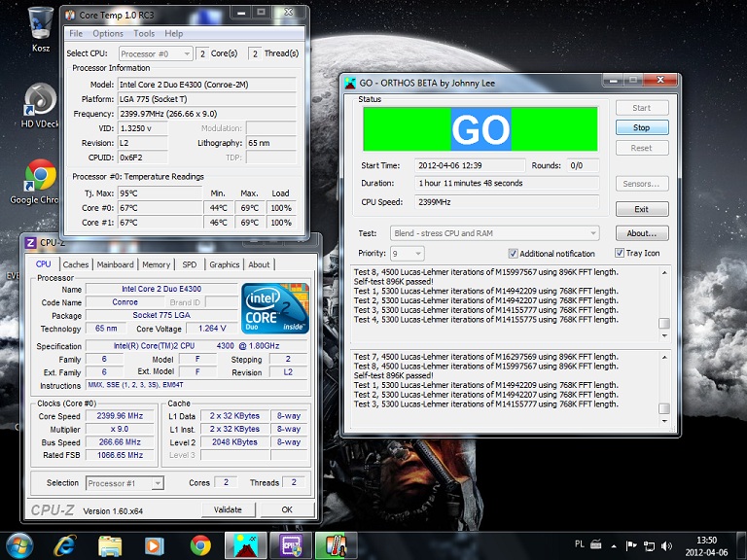The image size is (747, 560).
Task: Switch to the Mainboard tab in CPU-Z
Action: coord(116,264)
